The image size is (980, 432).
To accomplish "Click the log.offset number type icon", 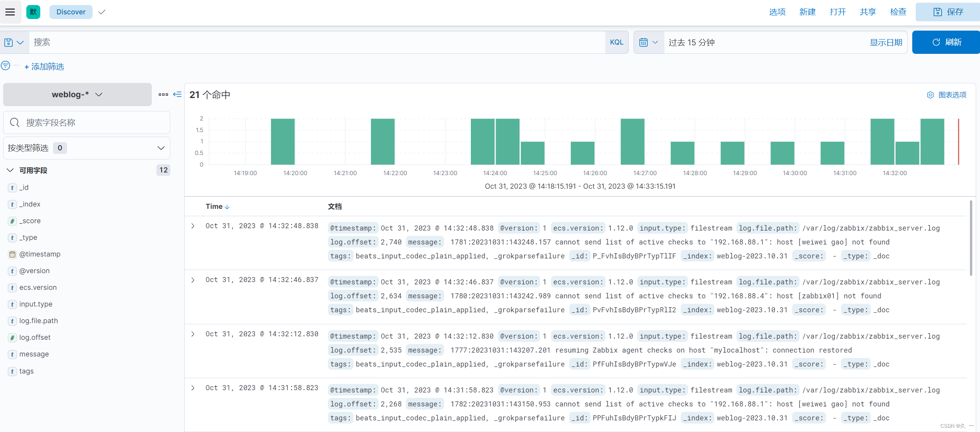I will [x=12, y=337].
